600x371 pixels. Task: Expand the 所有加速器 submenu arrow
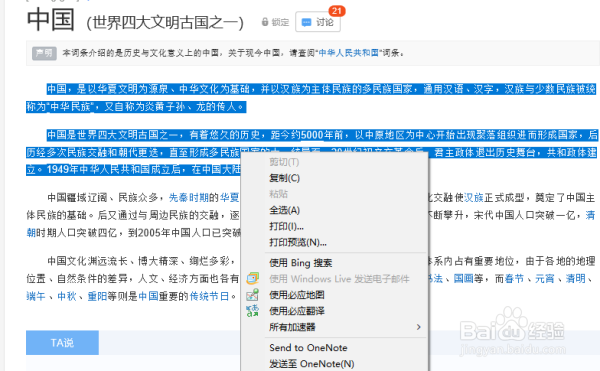tap(419, 327)
